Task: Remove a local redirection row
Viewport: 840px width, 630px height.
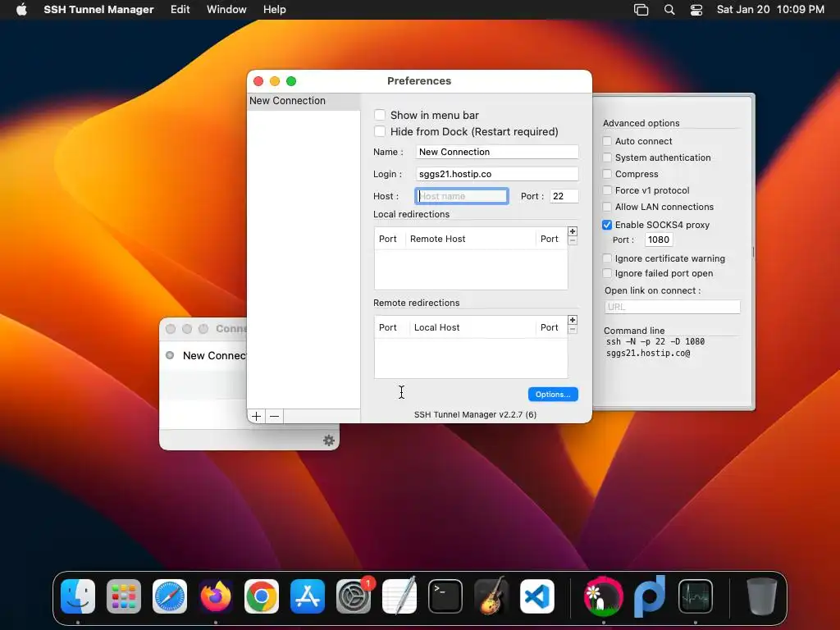Action: pos(572,240)
